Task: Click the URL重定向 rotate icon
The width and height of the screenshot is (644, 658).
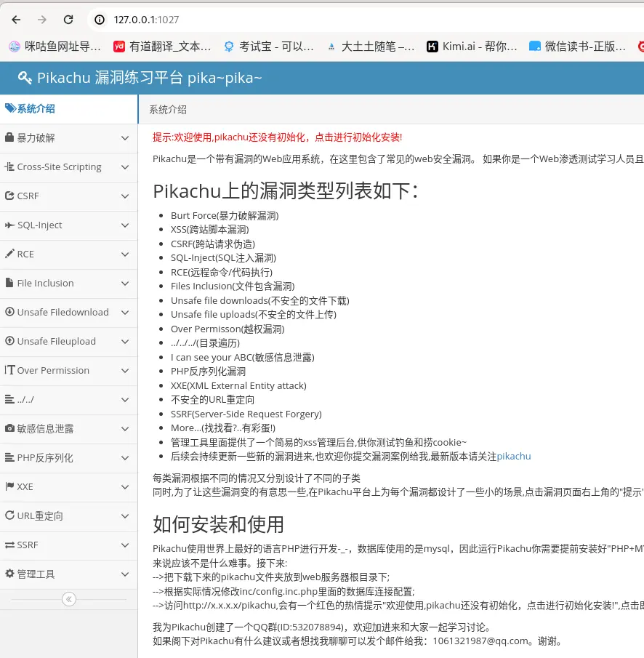Action: pos(9,515)
